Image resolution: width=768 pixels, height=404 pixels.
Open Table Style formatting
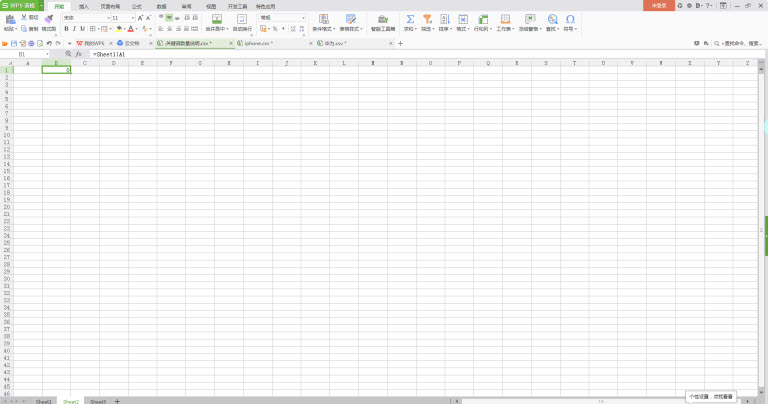pos(351,23)
